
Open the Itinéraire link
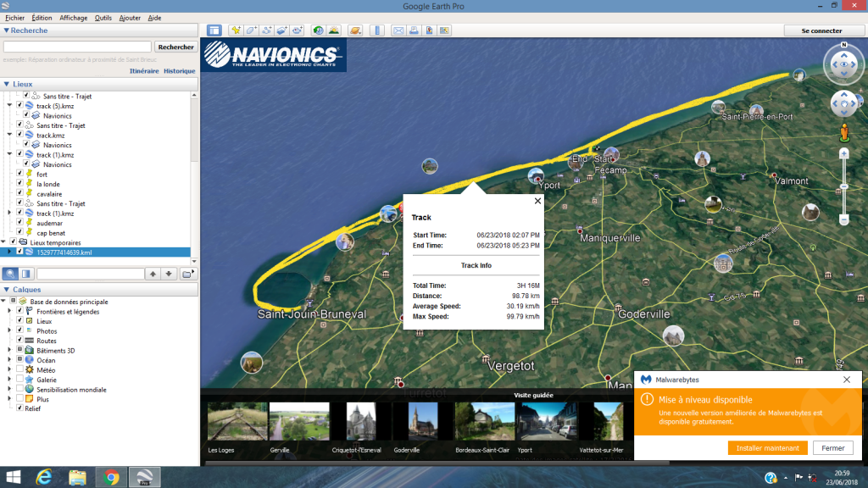pos(144,71)
